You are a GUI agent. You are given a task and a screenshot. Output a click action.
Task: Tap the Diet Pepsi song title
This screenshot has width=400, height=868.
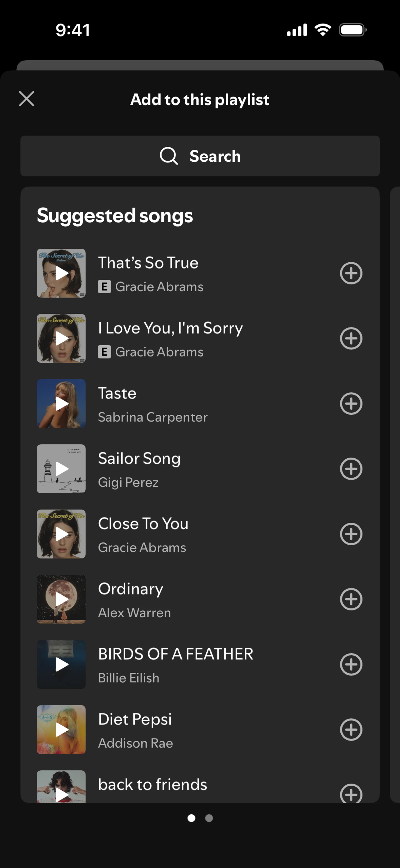pyautogui.click(x=135, y=719)
